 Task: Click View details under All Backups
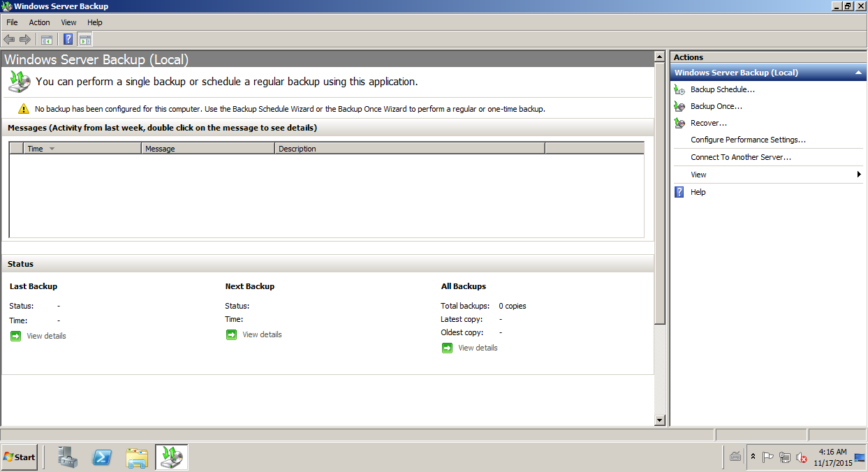click(x=478, y=348)
